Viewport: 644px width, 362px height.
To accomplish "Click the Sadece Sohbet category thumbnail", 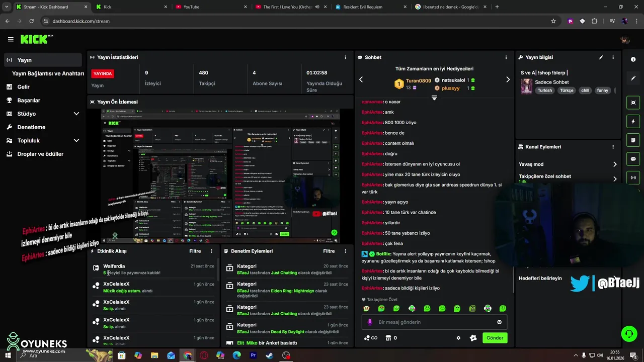I will (526, 86).
